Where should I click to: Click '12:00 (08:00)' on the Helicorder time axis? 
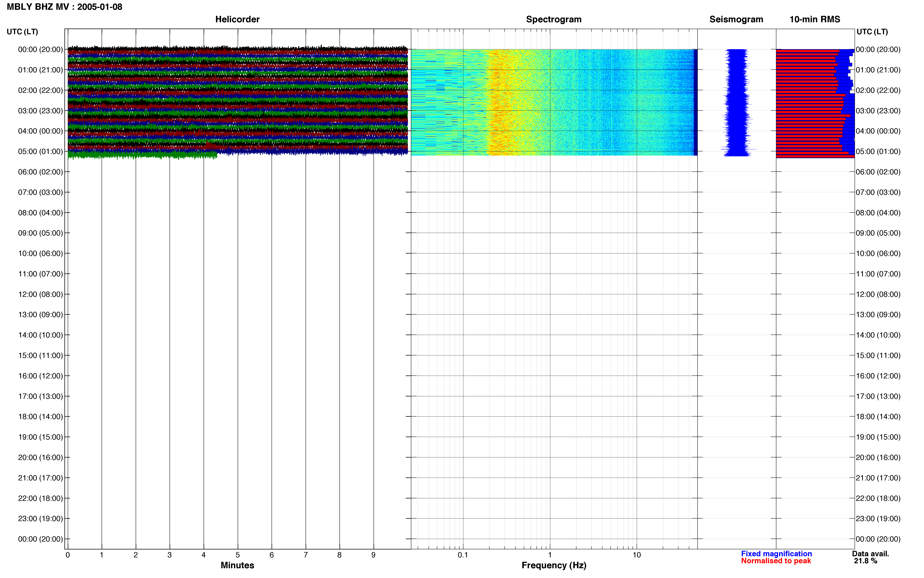(41, 294)
